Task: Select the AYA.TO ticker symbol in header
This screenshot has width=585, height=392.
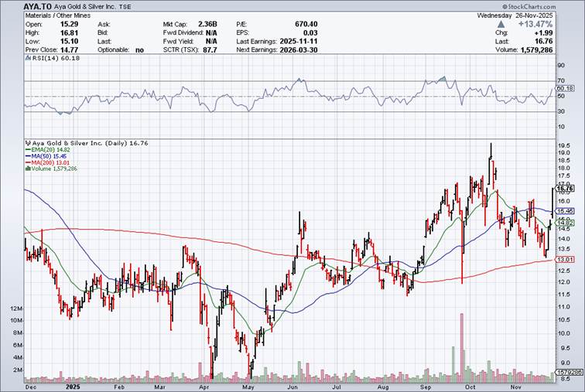Action: pyautogui.click(x=36, y=6)
